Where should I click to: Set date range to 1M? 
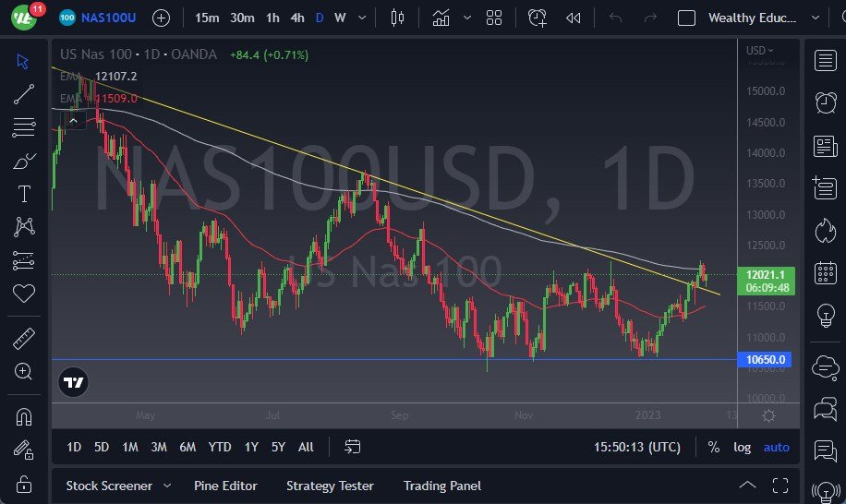point(130,447)
